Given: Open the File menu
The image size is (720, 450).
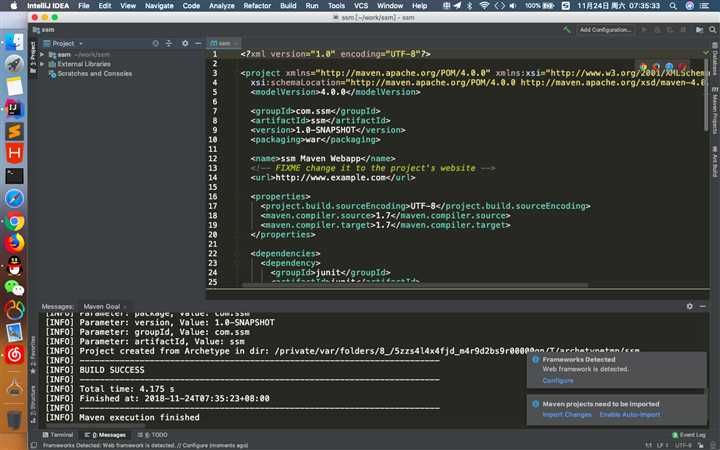Looking at the screenshot, I should (84, 6).
